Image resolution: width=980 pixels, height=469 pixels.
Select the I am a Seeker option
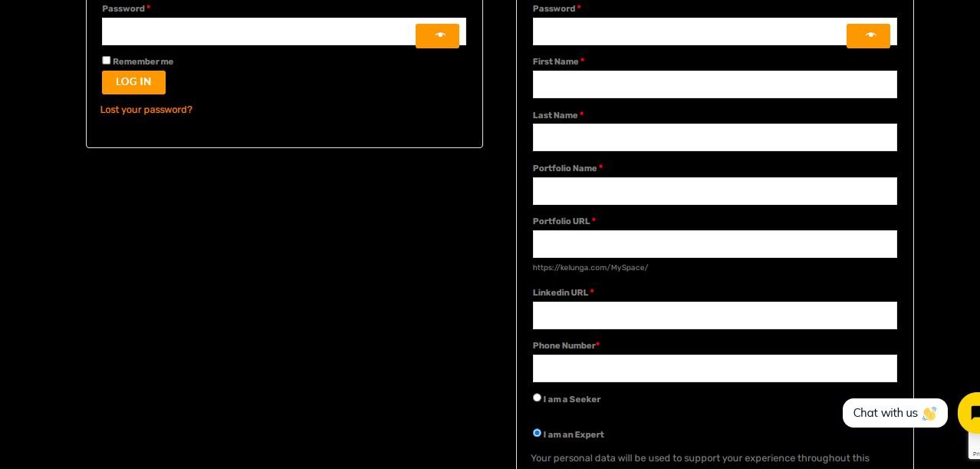pos(537,398)
